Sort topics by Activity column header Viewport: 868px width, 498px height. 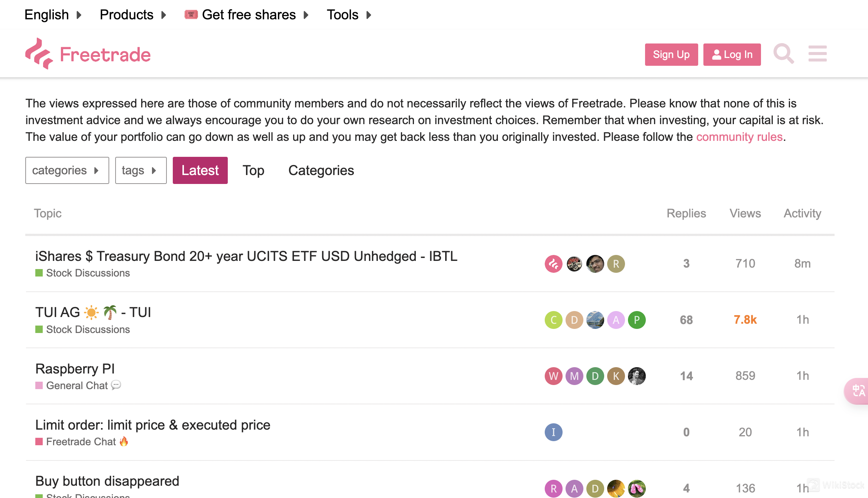pyautogui.click(x=802, y=213)
